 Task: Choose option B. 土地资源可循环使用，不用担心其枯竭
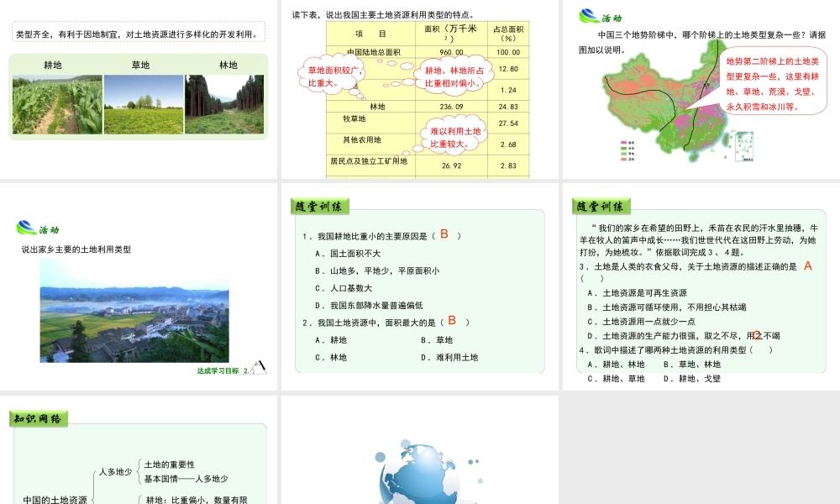(666, 307)
